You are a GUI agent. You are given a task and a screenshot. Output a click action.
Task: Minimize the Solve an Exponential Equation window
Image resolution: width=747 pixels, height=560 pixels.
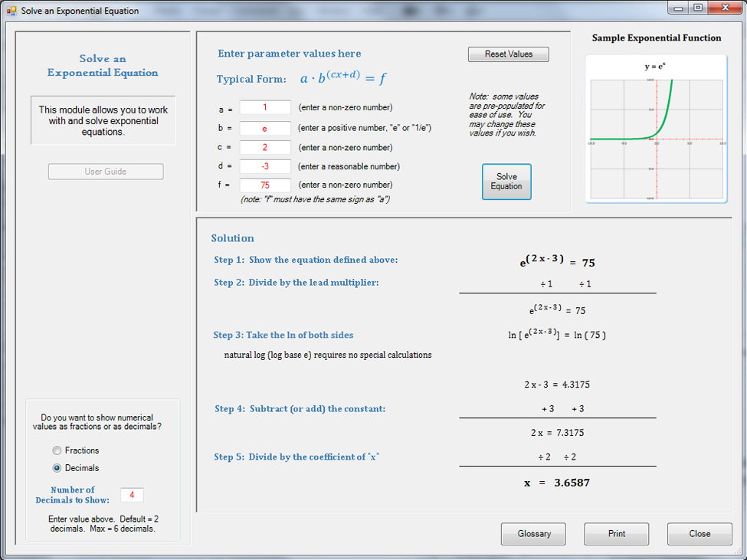pos(679,8)
